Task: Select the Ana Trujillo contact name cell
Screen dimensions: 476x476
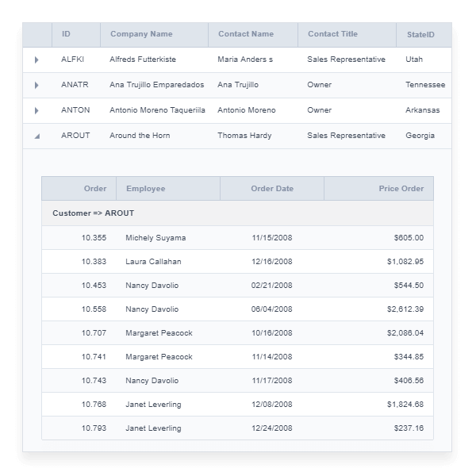Action: 253,85
